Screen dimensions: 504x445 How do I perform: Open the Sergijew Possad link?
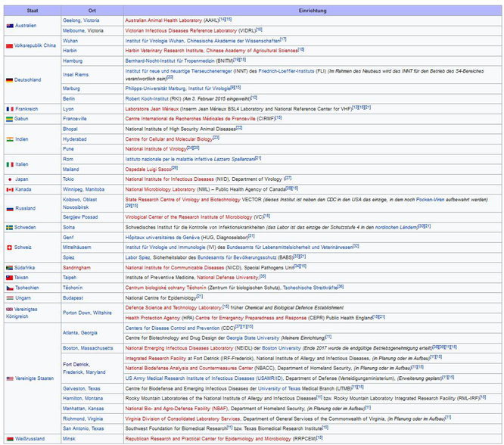point(80,217)
